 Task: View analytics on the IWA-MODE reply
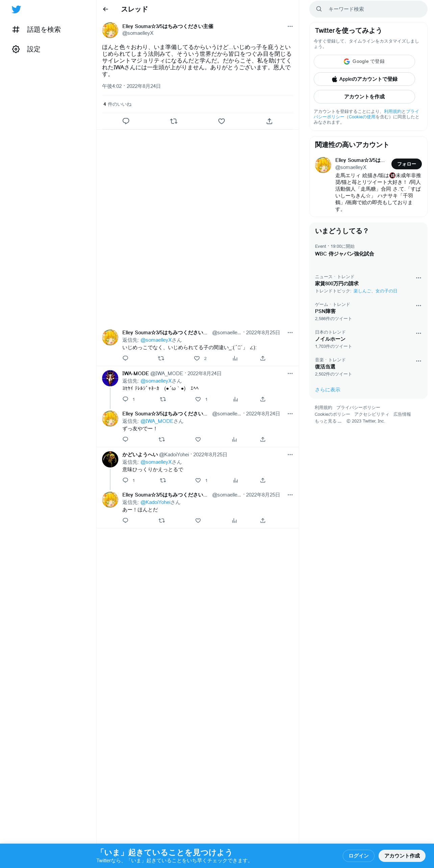tap(236, 399)
